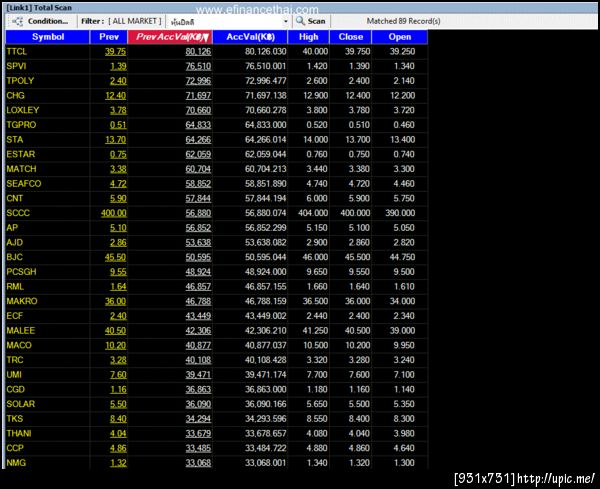Open the Condition settings button
Screen dimensions: 600x489
pyautogui.click(x=40, y=21)
